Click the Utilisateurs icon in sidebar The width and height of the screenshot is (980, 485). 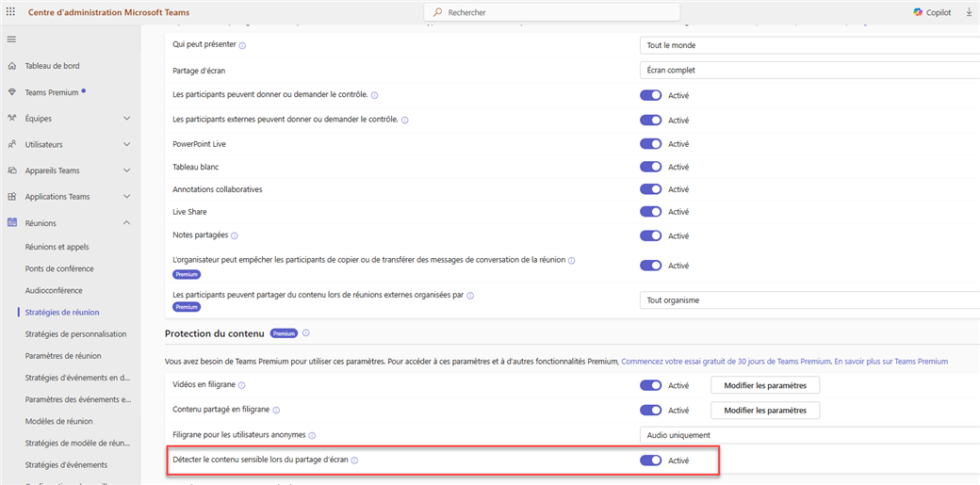point(12,144)
